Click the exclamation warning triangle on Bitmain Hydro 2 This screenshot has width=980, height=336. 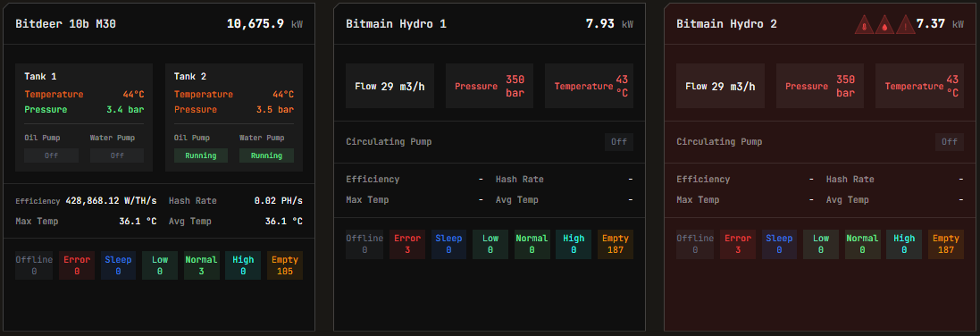[906, 25]
